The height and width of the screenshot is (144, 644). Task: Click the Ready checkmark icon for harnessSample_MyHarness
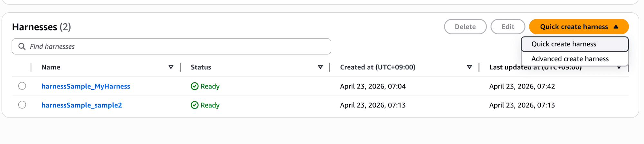click(194, 86)
